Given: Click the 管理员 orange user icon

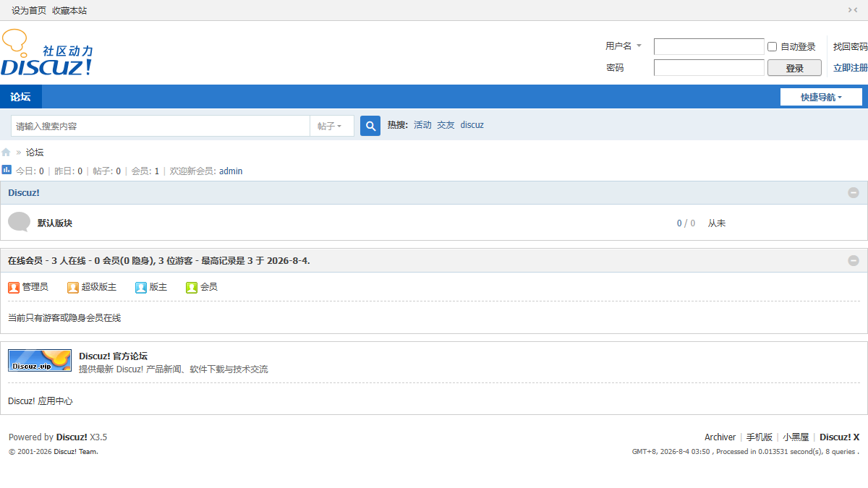Looking at the screenshot, I should coord(14,287).
